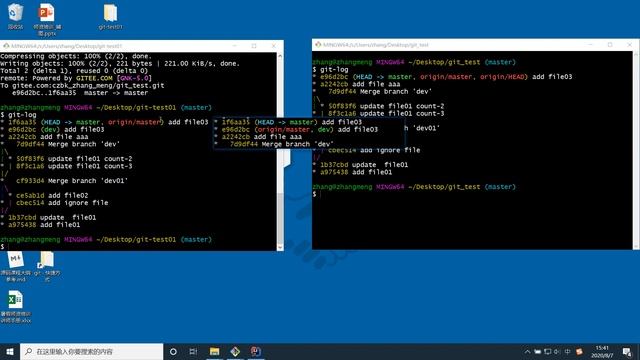Click '$ git-log' command line in left terminal
The width and height of the screenshot is (640, 360).
18,115
